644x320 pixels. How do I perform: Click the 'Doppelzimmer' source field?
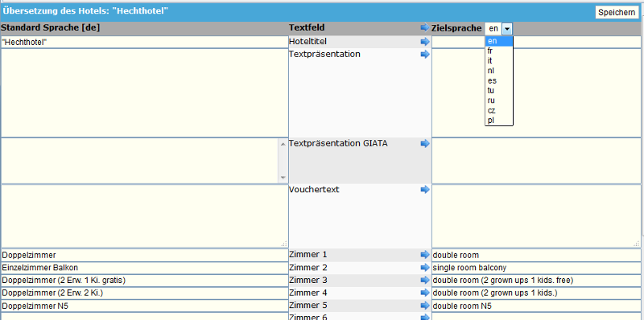point(145,255)
